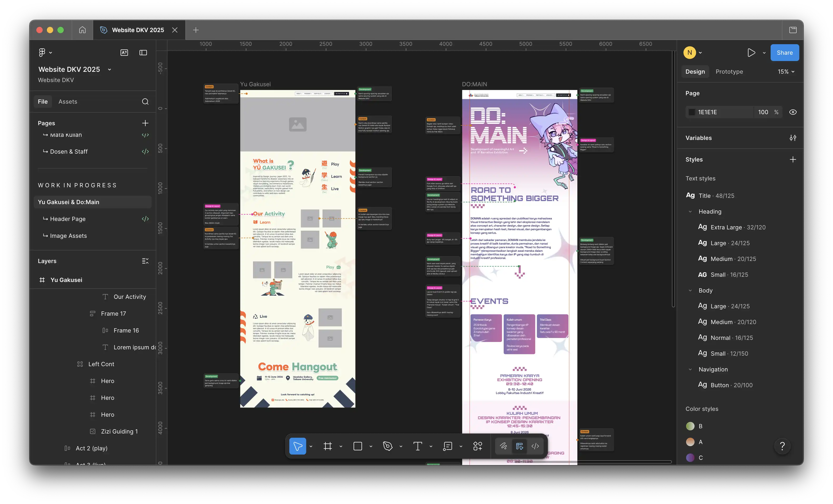This screenshot has height=504, width=833.
Task: Open Rectangle shape tool options dropdown arrow
Action: tap(371, 446)
